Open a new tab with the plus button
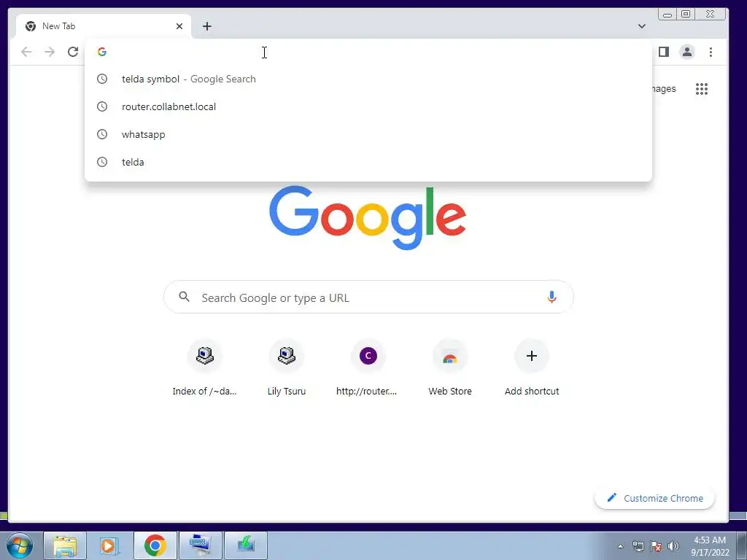 coord(206,26)
